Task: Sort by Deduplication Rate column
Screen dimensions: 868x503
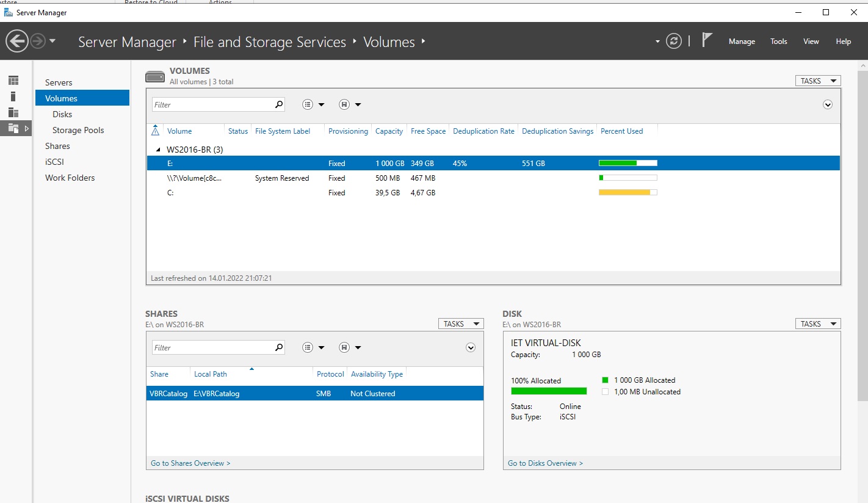Action: [x=483, y=131]
